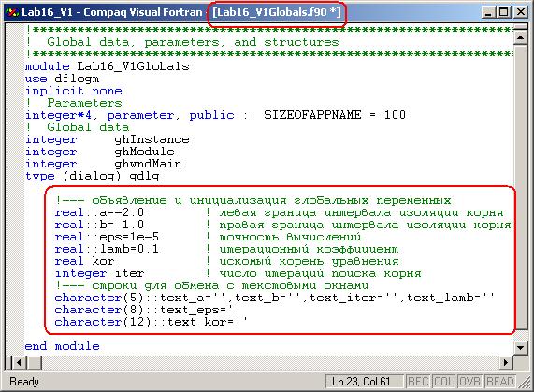This screenshot has width=534, height=392.
Task: Close the Compaq Visual Fortran window
Action: pos(521,12)
